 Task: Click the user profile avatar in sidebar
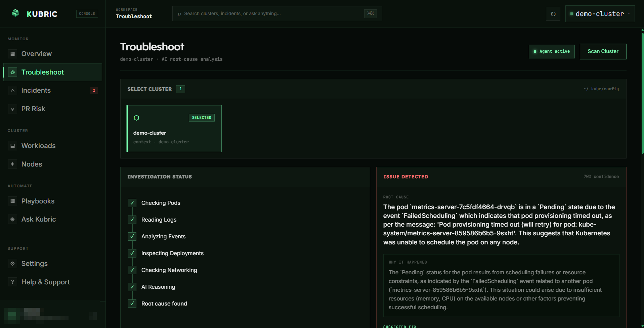(12, 316)
